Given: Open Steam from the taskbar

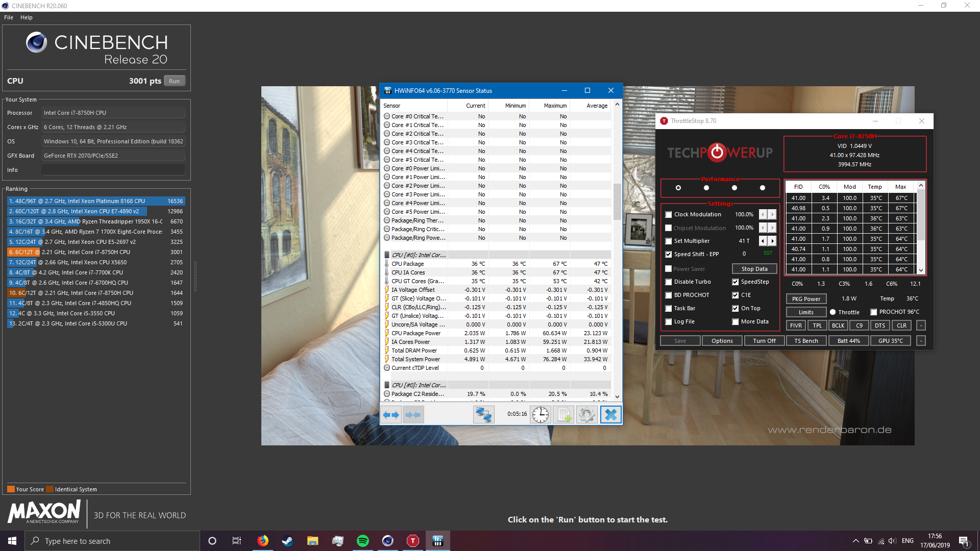Looking at the screenshot, I should point(287,541).
